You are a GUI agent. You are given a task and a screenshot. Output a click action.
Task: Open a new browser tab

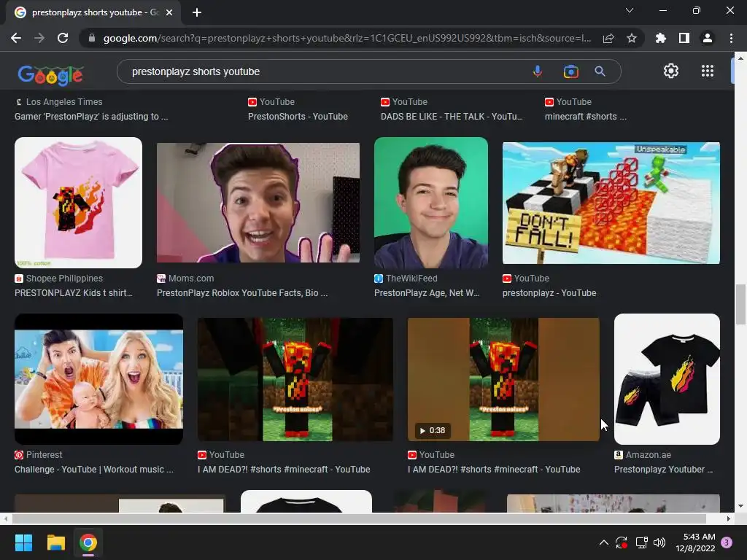pos(197,12)
